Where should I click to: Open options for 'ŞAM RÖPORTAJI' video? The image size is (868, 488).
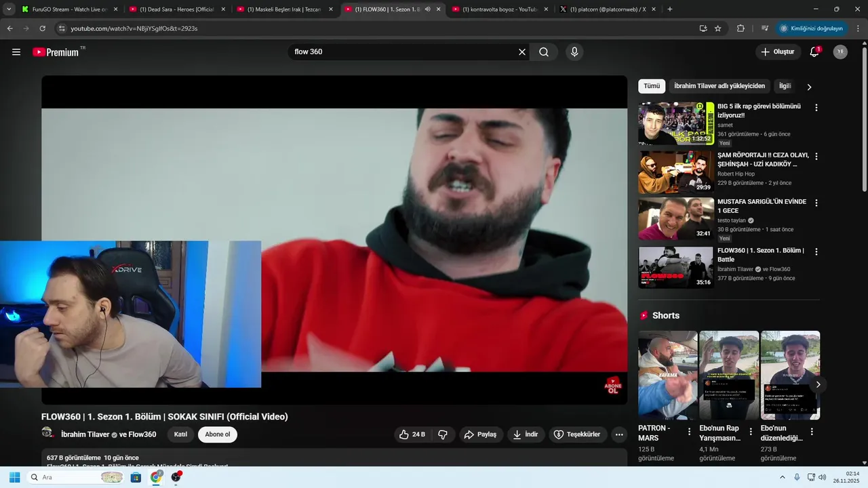click(x=816, y=156)
